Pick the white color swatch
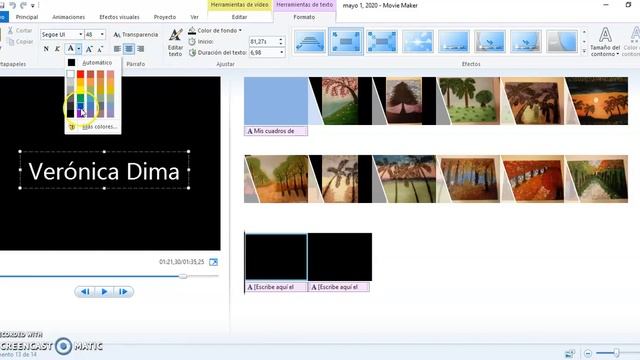This screenshot has width=640, height=360. tap(71, 74)
